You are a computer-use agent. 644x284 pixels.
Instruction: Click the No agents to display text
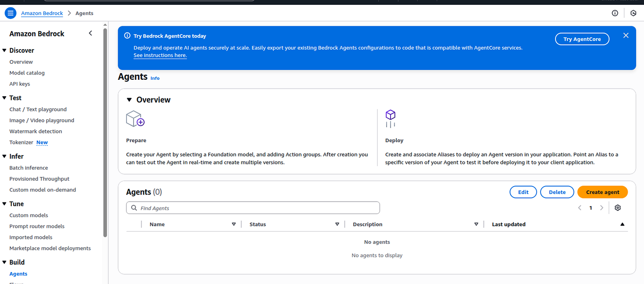(377, 255)
